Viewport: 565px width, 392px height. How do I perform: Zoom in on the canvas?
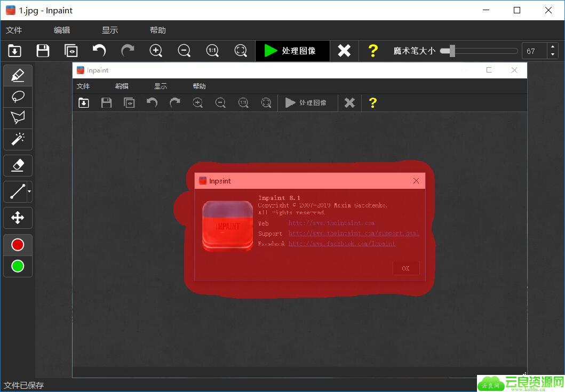click(x=156, y=51)
